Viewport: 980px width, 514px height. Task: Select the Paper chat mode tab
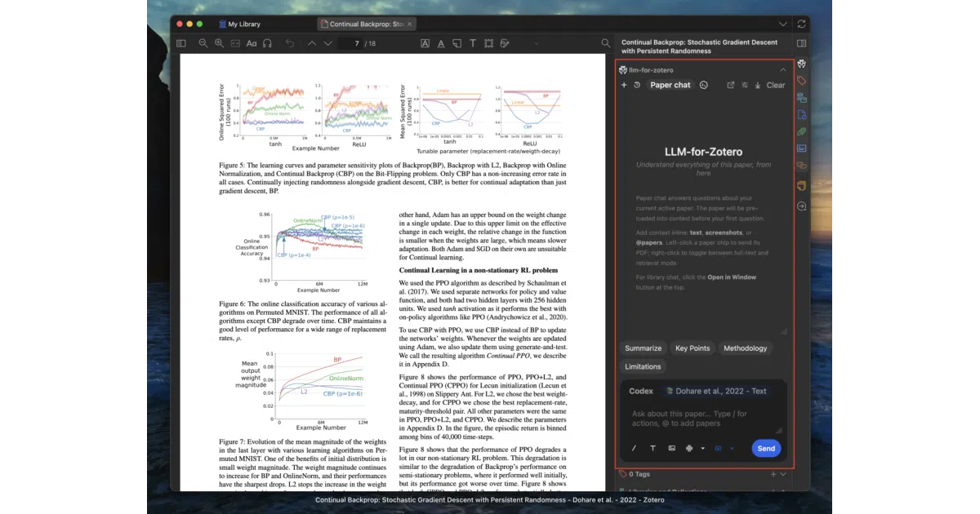[x=670, y=85]
